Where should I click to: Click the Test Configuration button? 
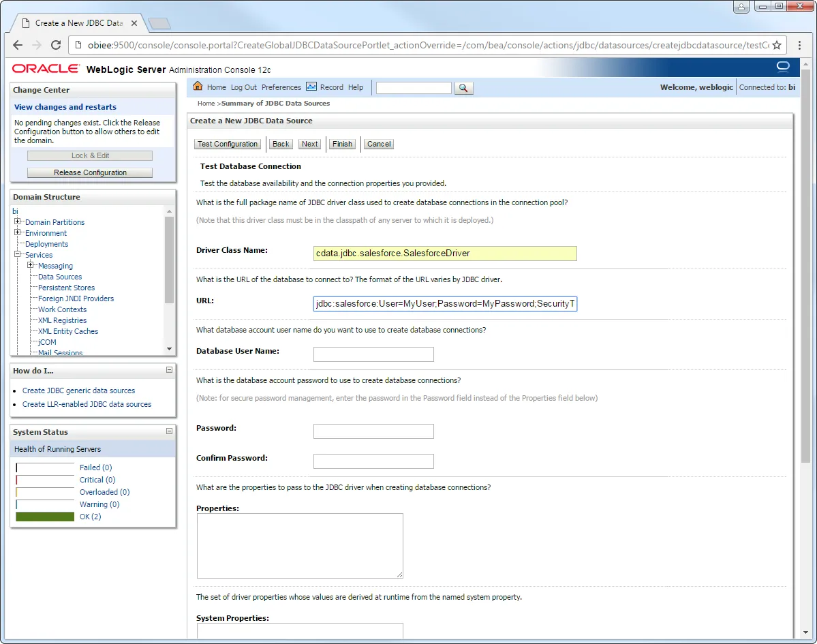[x=228, y=144]
